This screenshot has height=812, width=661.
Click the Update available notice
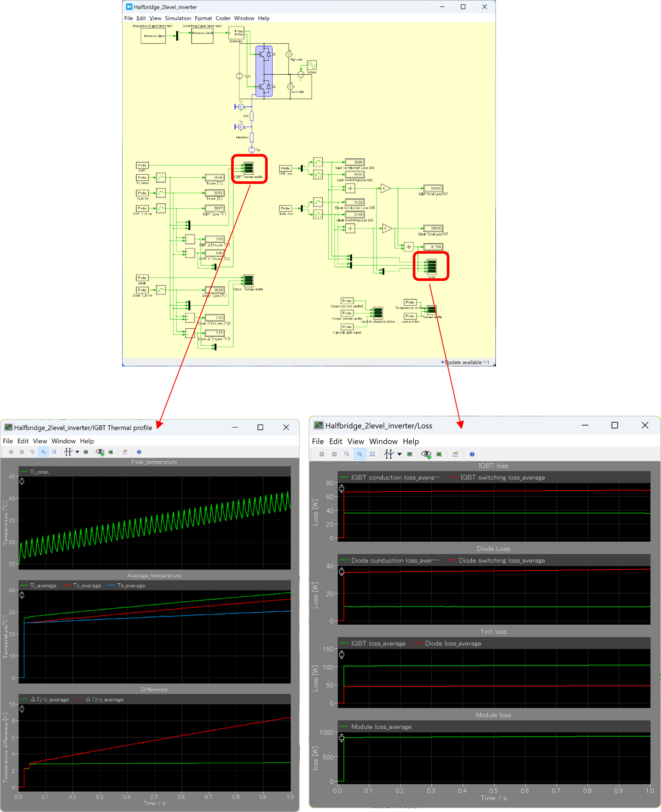pyautogui.click(x=463, y=362)
